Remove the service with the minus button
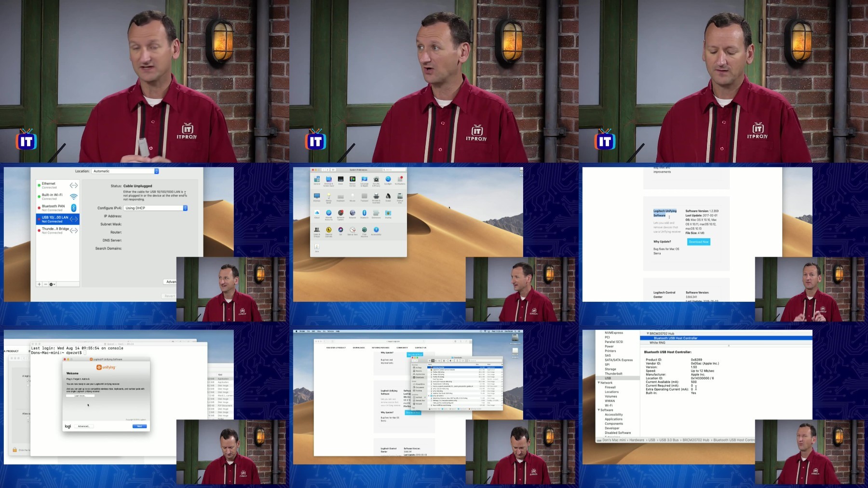The width and height of the screenshot is (868, 488). coord(45,284)
